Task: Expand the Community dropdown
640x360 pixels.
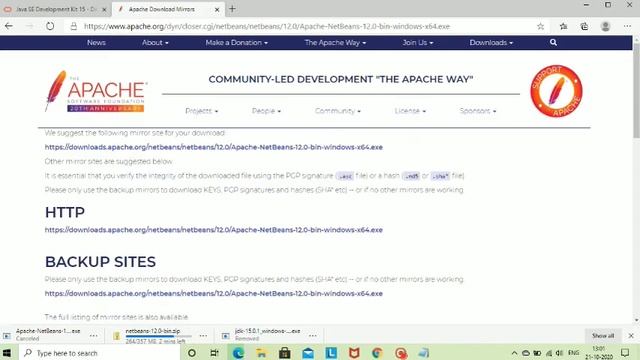Action: pos(338,111)
